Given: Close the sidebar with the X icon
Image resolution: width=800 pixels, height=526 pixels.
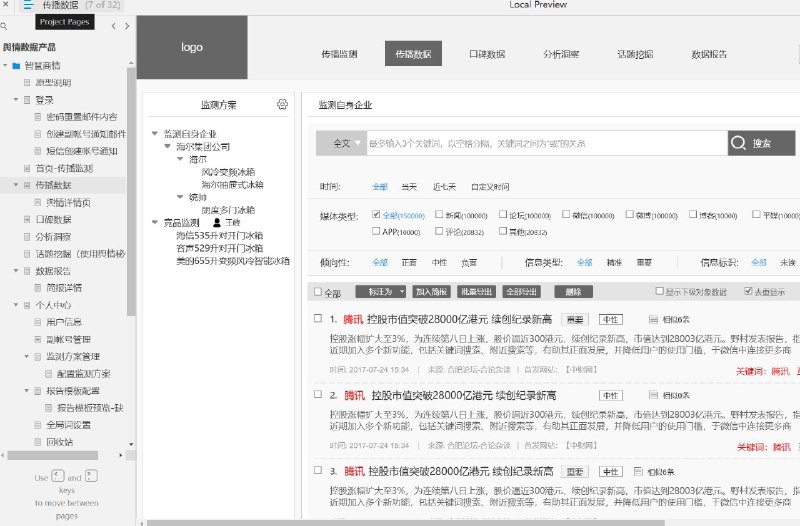Looking at the screenshot, I should 5,5.
